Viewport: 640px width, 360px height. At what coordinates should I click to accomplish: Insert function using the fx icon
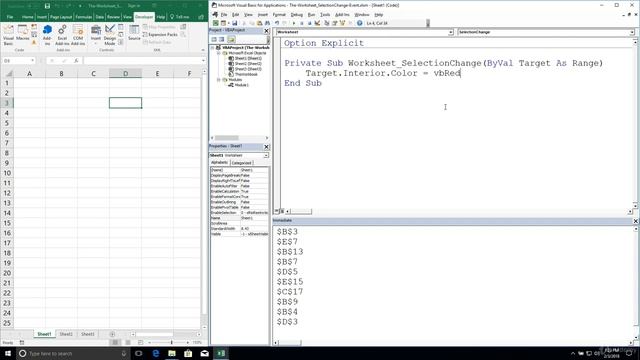(x=76, y=61)
